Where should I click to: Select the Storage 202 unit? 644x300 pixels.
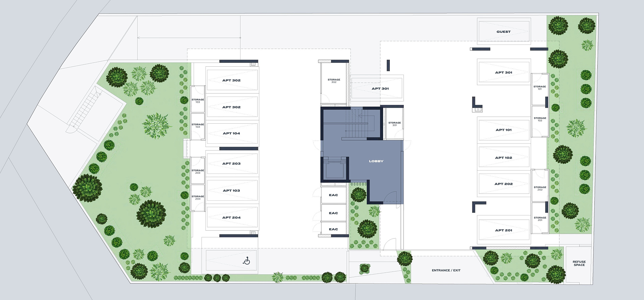pyautogui.click(x=540, y=188)
